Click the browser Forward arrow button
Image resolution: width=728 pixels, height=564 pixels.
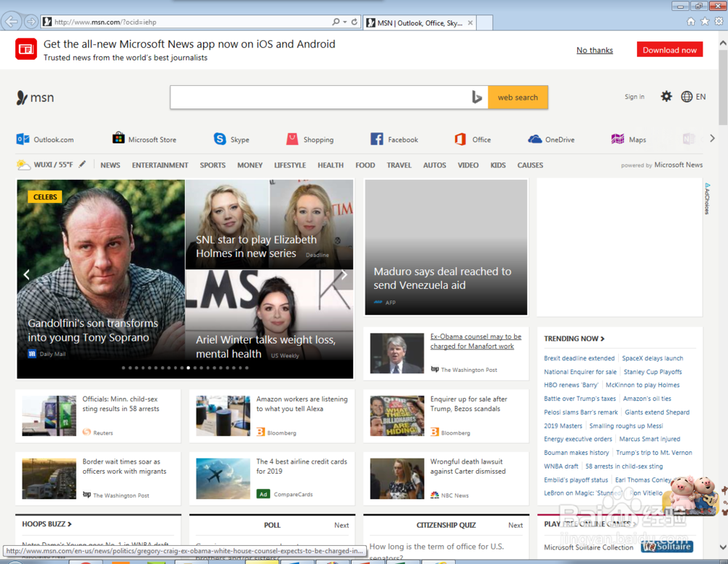tap(31, 21)
